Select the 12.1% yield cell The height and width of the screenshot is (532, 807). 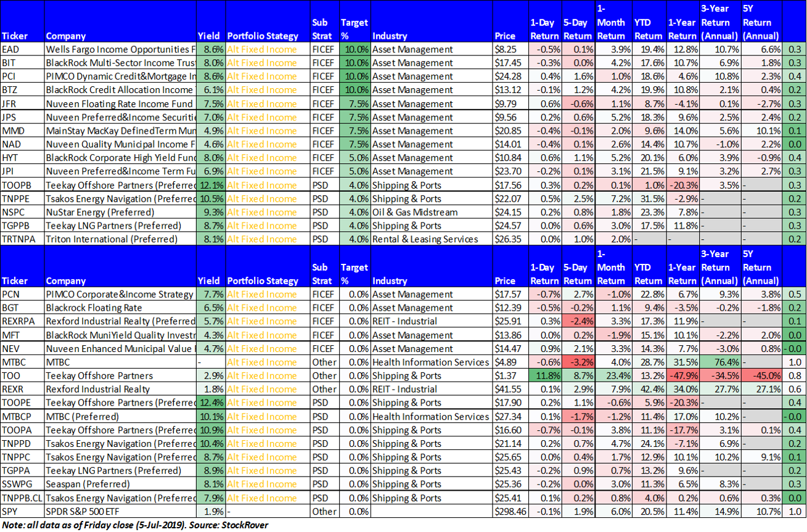tap(211, 185)
